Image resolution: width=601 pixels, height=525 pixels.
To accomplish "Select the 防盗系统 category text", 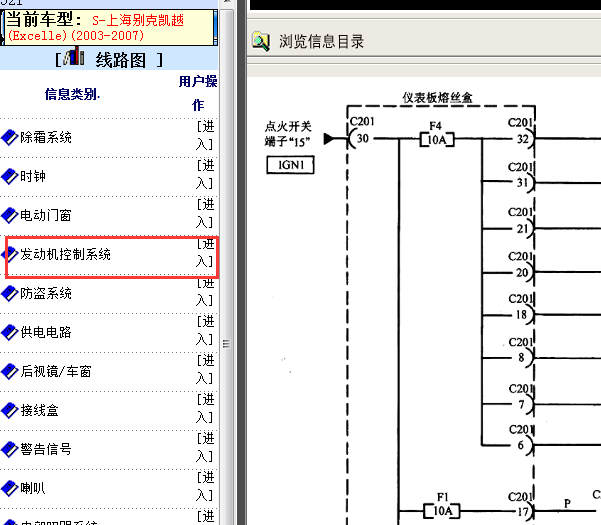I will click(x=46, y=293).
